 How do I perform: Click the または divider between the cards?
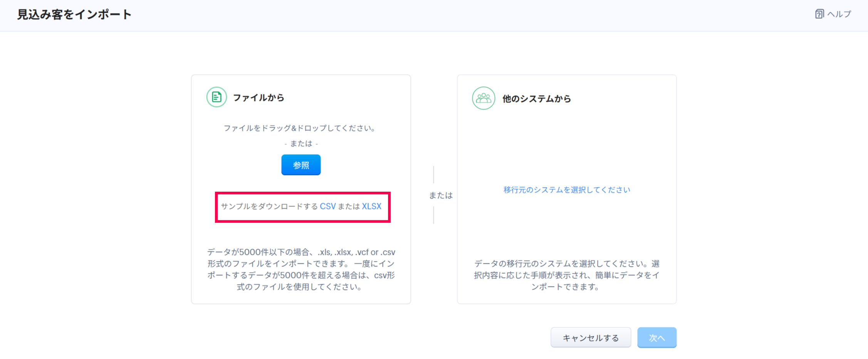pos(441,196)
